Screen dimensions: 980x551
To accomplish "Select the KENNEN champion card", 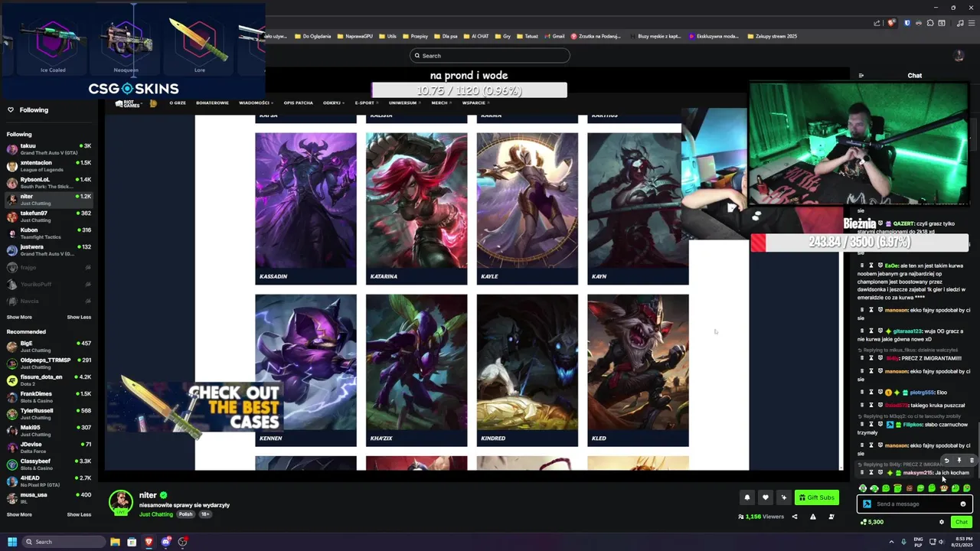I will pyautogui.click(x=305, y=370).
